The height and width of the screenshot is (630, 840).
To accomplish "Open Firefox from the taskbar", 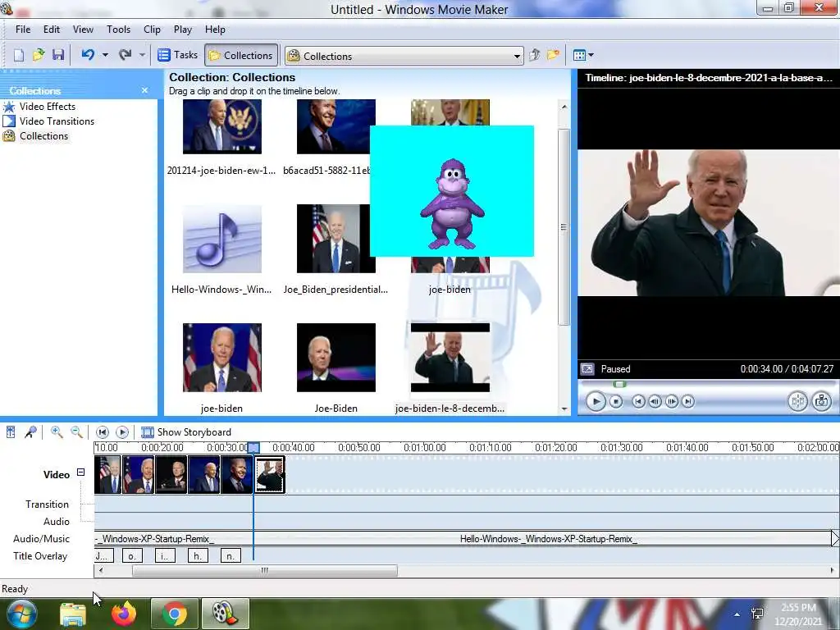I will (124, 614).
